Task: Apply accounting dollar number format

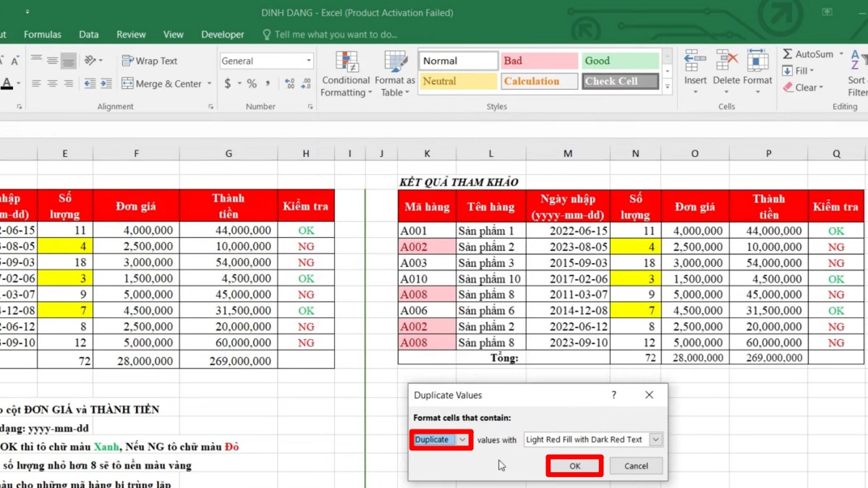Action: pyautogui.click(x=228, y=84)
